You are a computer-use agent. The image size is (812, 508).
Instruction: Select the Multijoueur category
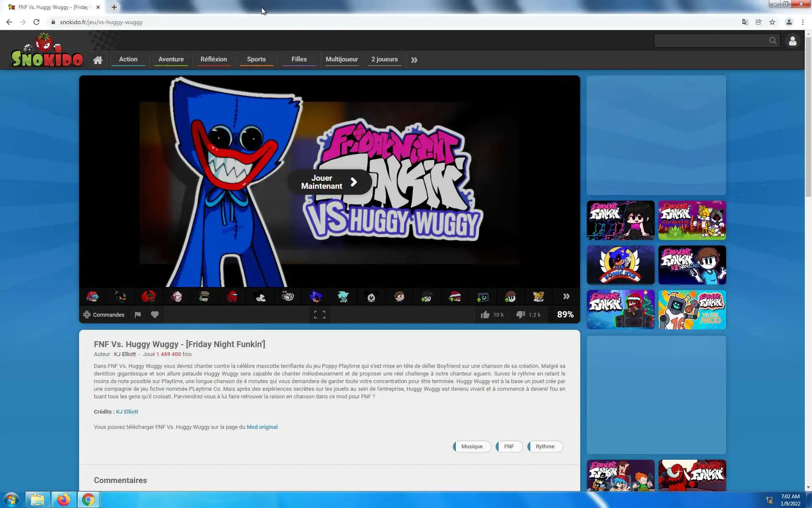[x=342, y=59]
